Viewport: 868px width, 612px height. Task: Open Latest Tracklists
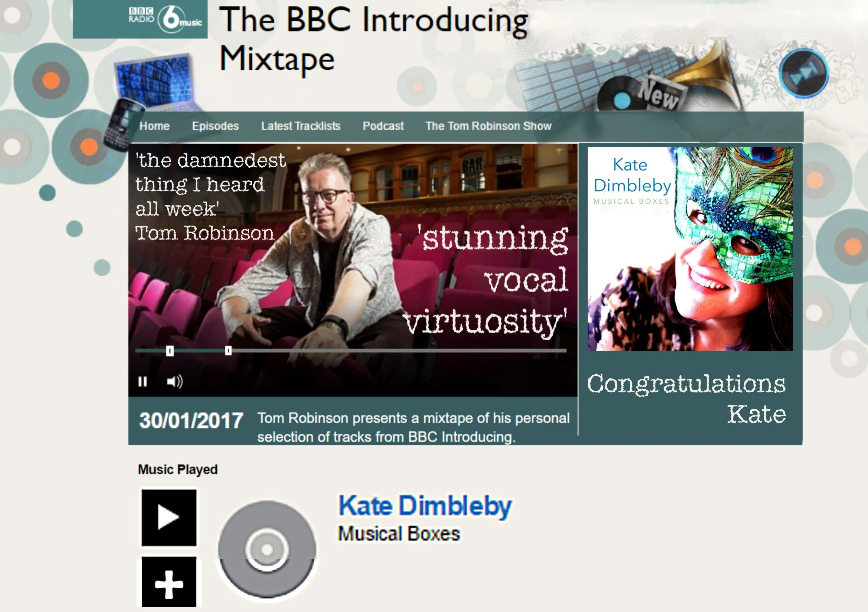301,126
